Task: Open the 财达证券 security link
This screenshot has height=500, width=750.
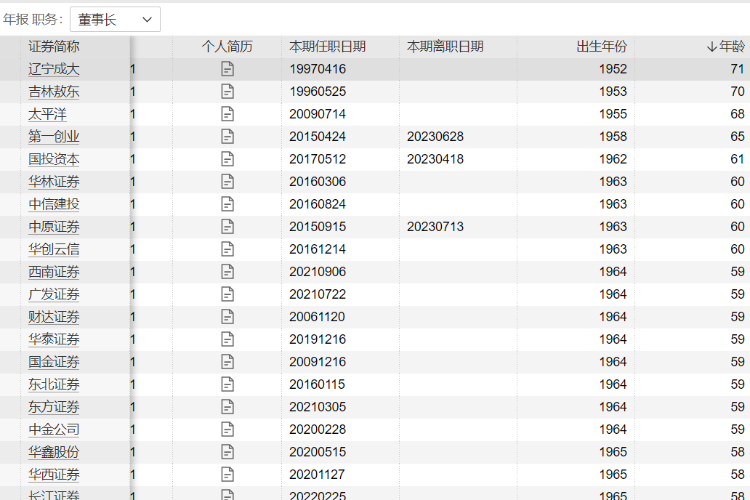Action: coord(54,316)
